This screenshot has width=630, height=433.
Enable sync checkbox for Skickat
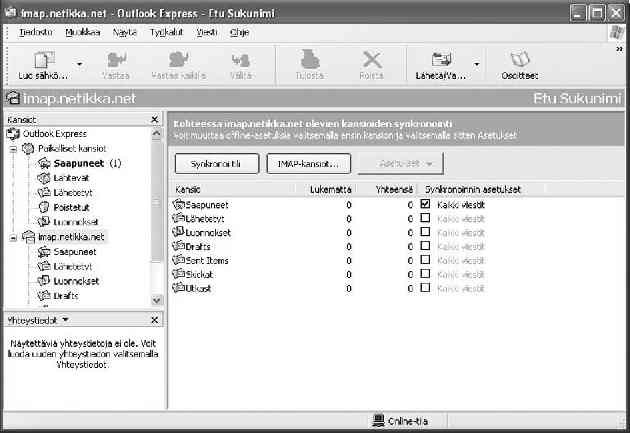point(425,274)
